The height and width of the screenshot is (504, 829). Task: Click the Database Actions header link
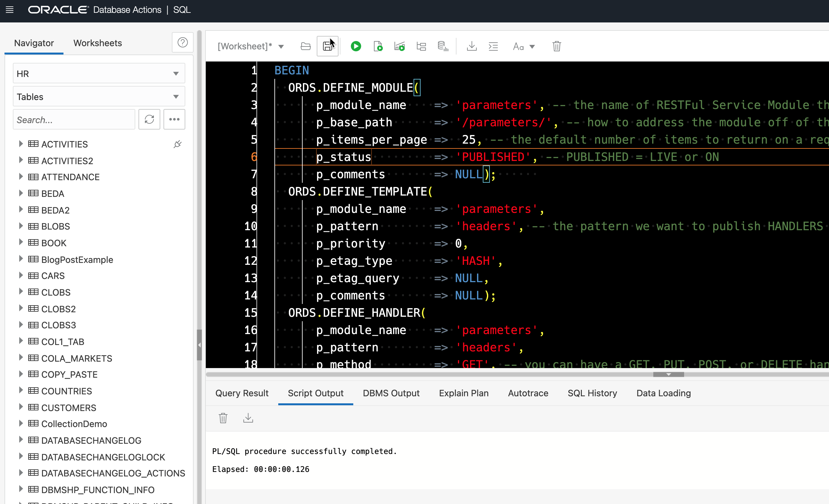[127, 10]
